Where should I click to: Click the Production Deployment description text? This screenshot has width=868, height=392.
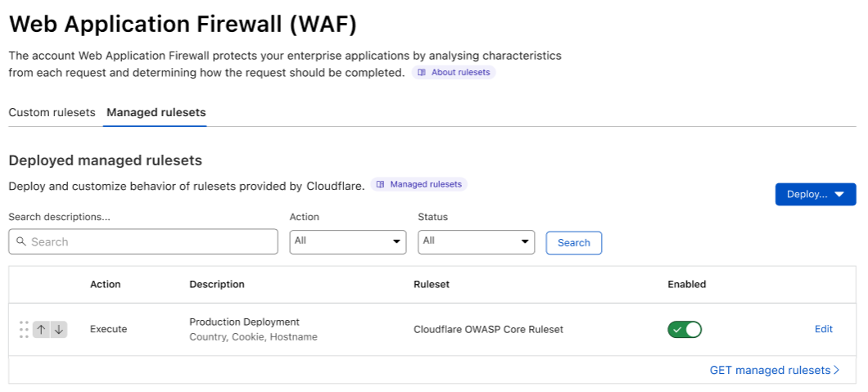point(244,322)
